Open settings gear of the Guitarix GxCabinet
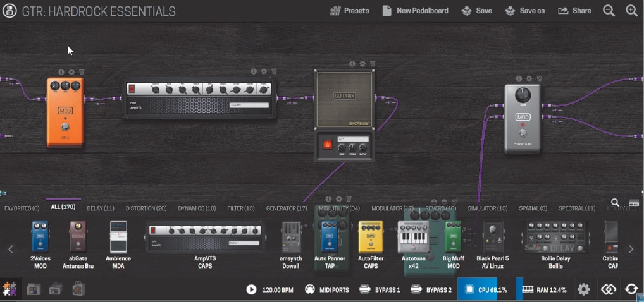This screenshot has height=302, width=644. click(362, 64)
